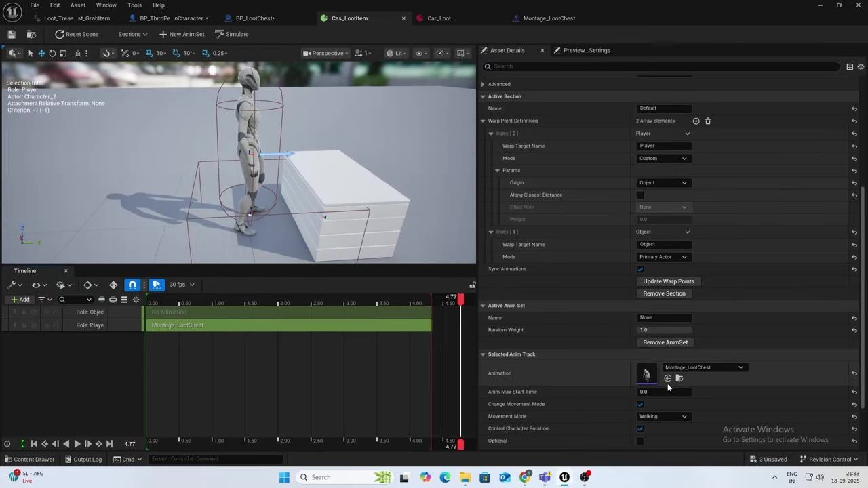Activate the rotate gizmo tool
The width and height of the screenshot is (868, 488).
pyautogui.click(x=52, y=53)
